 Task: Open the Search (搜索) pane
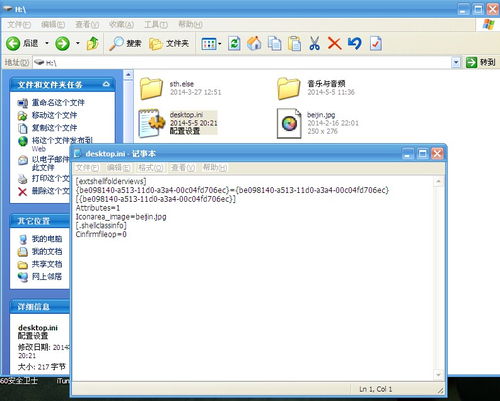coord(126,43)
